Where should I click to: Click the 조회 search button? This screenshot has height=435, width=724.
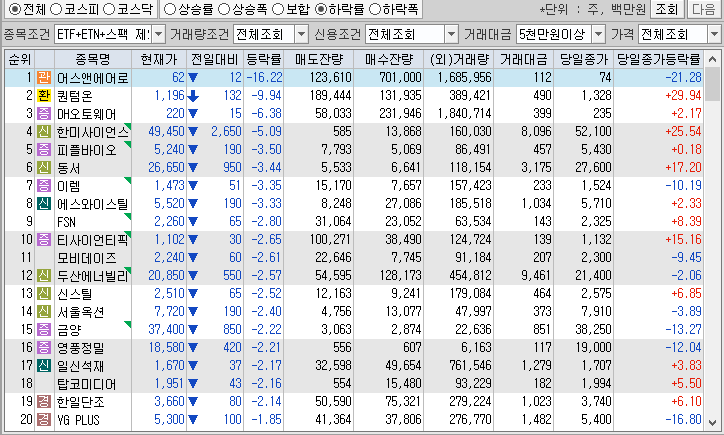pyautogui.click(x=667, y=9)
